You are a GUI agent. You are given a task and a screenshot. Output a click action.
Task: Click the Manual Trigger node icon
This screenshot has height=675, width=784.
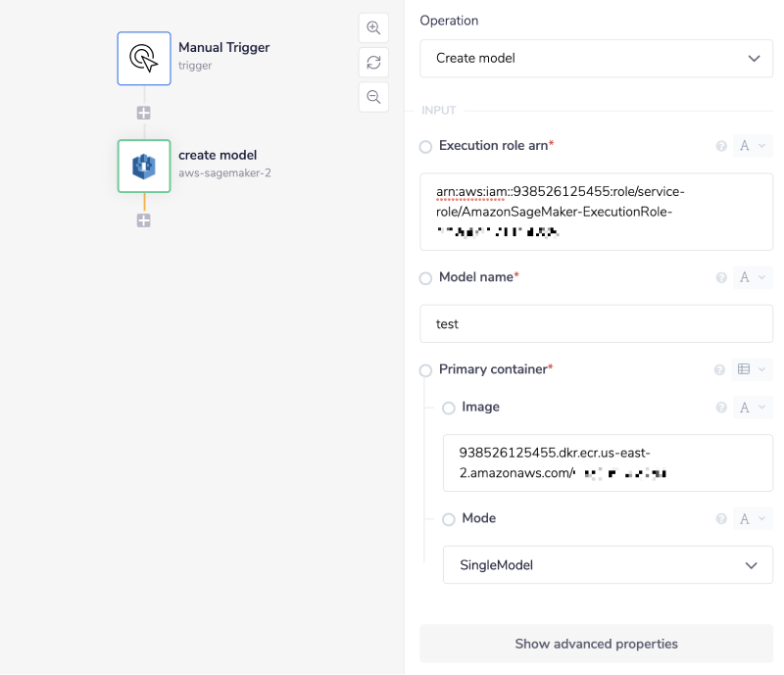[x=143, y=58]
